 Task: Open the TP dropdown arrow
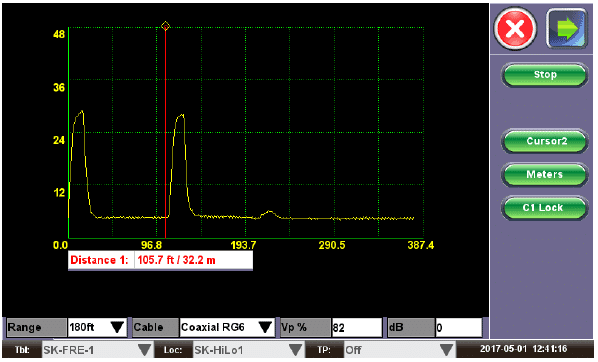pyautogui.click(x=446, y=350)
